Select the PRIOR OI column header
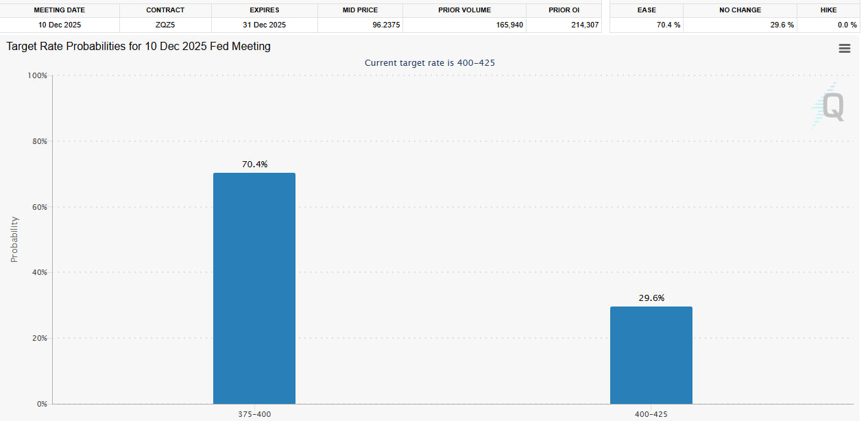 (x=564, y=10)
